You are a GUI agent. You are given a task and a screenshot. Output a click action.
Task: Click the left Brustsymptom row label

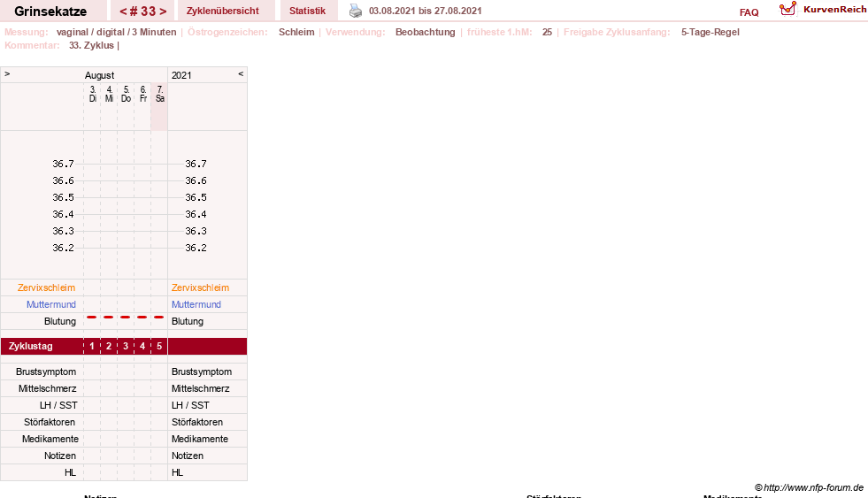pyautogui.click(x=46, y=372)
